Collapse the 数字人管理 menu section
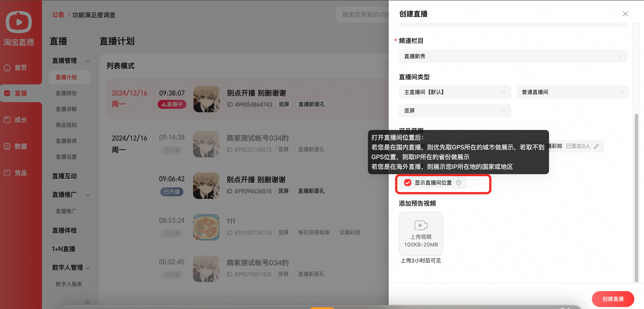The height and width of the screenshot is (309, 644). point(87,268)
